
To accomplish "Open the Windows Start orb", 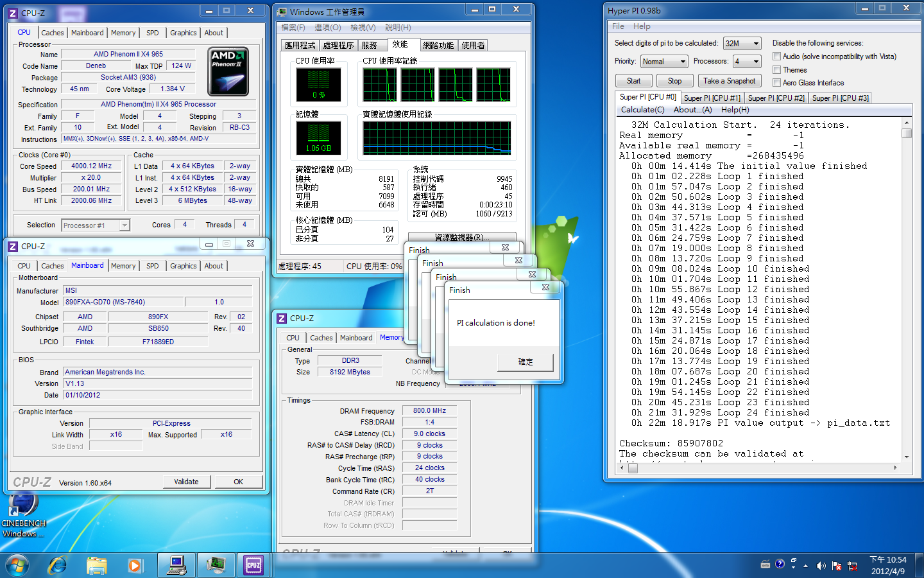I will (x=17, y=565).
